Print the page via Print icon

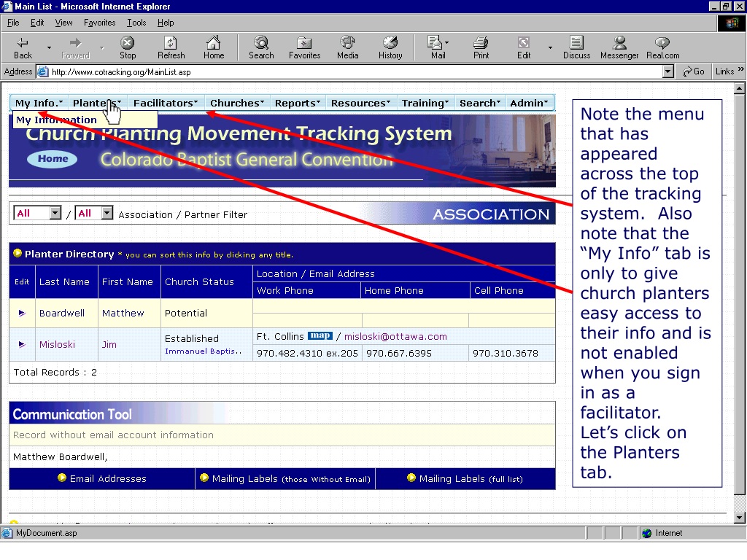(481, 47)
